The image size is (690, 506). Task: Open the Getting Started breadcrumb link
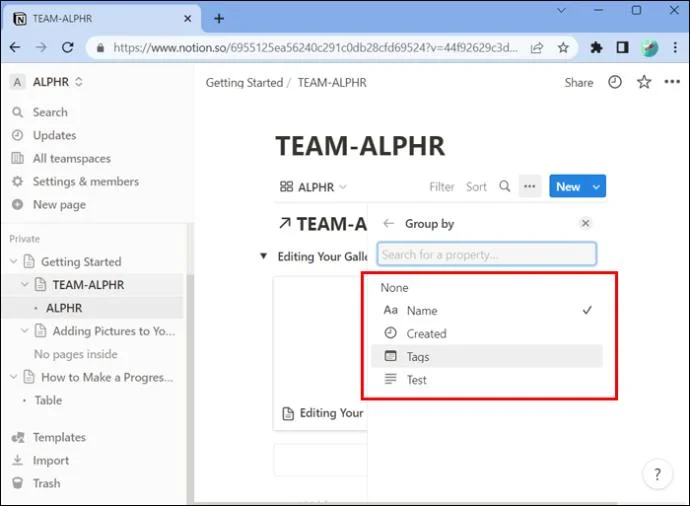(244, 83)
